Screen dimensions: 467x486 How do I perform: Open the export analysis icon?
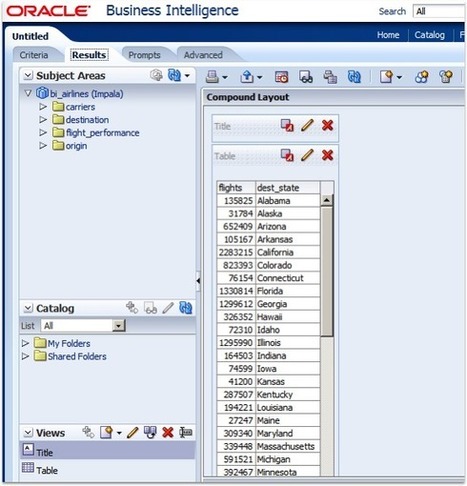coord(247,77)
